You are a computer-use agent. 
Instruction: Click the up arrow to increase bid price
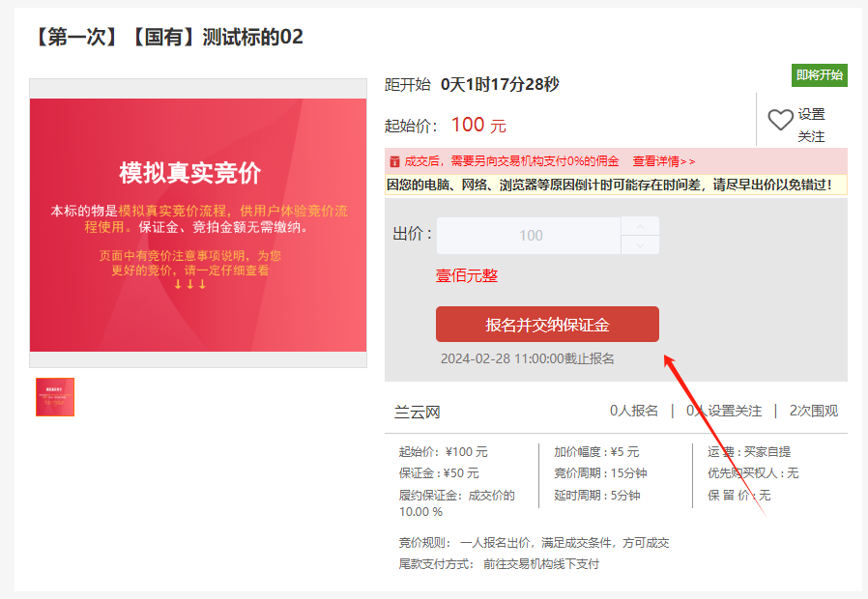640,228
